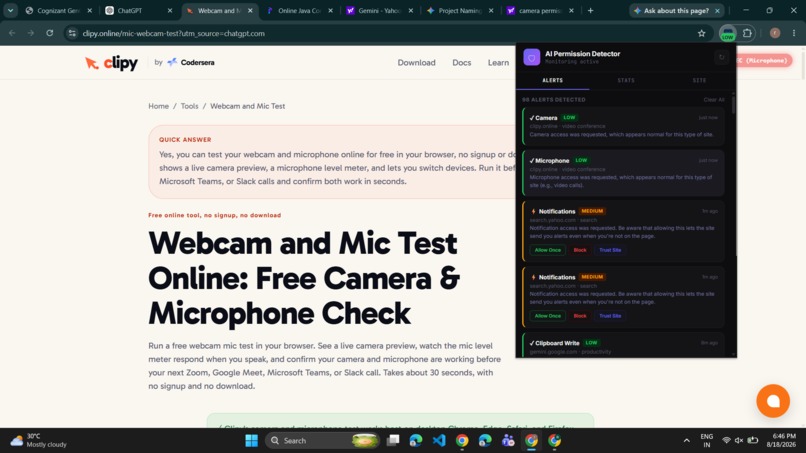Click Ask about this page button
The width and height of the screenshot is (806, 453).
676,10
